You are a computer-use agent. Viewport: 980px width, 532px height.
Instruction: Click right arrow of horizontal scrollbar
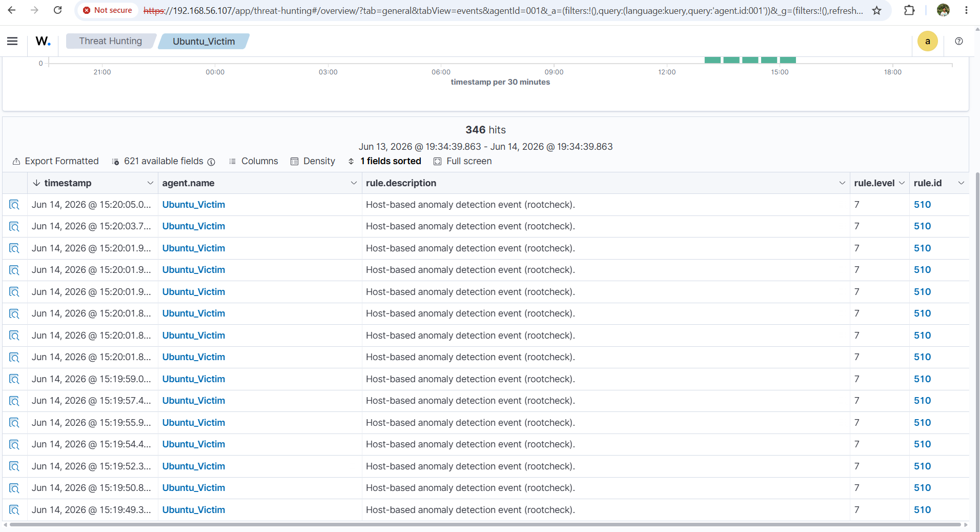(x=966, y=524)
